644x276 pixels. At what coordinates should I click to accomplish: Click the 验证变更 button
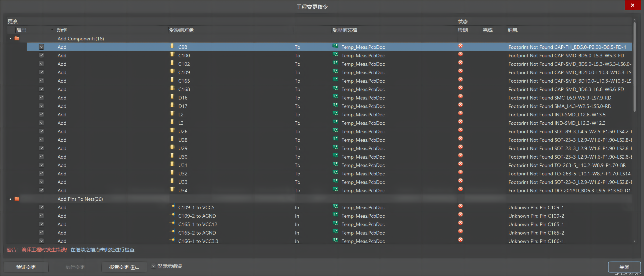coord(26,267)
